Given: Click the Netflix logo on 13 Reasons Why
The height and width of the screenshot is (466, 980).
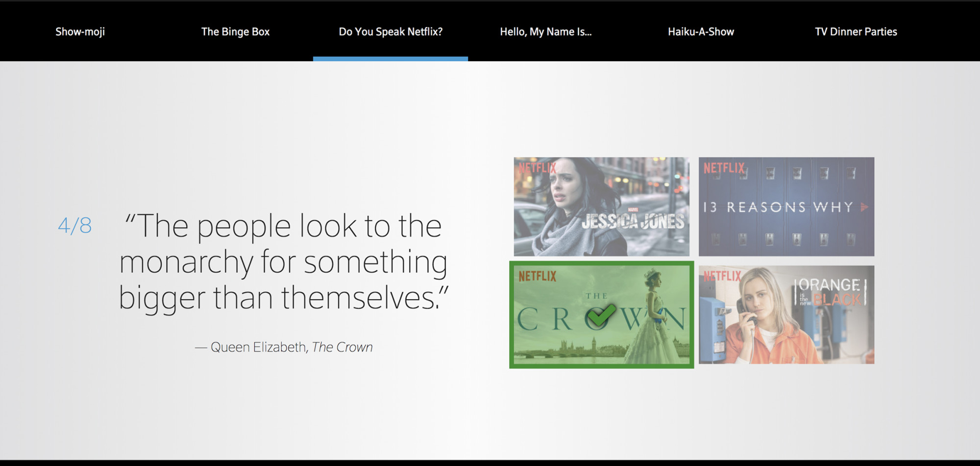Looking at the screenshot, I should click(x=724, y=168).
